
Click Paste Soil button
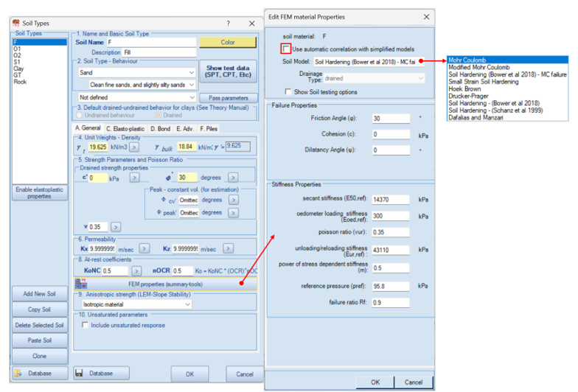pyautogui.click(x=40, y=340)
